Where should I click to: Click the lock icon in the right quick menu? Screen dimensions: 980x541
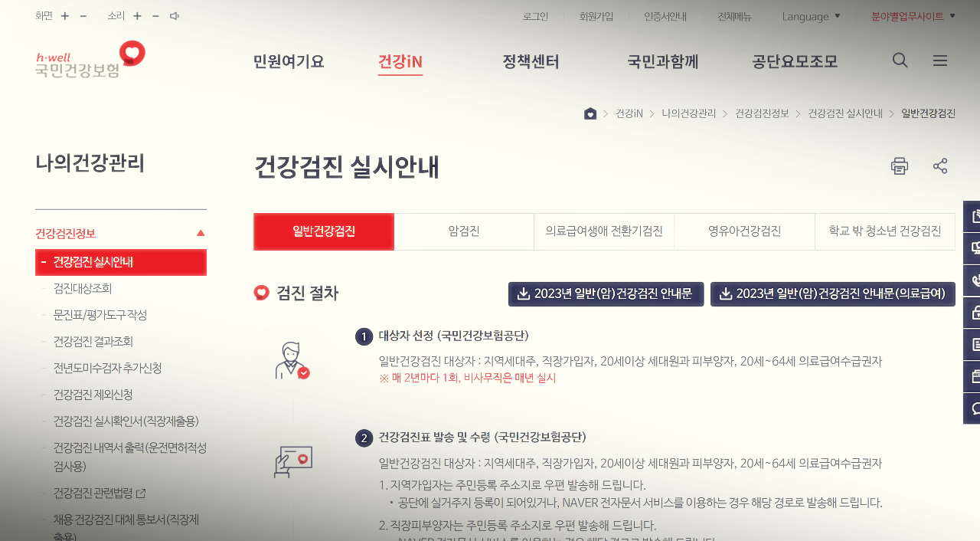click(x=973, y=311)
